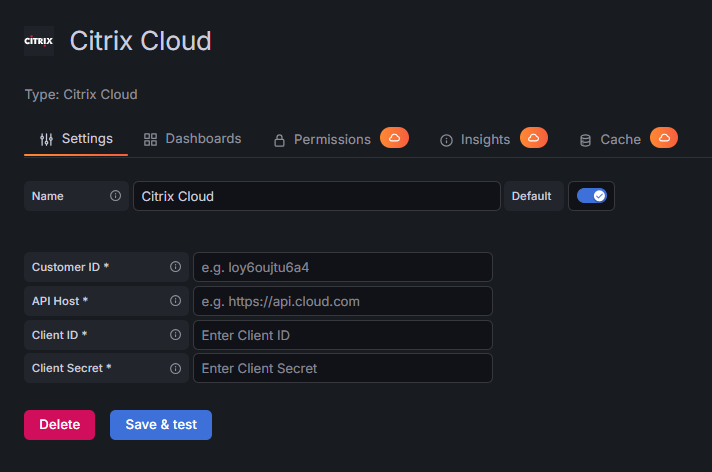Focus the Client ID input field
The width and height of the screenshot is (712, 472).
[x=343, y=335]
